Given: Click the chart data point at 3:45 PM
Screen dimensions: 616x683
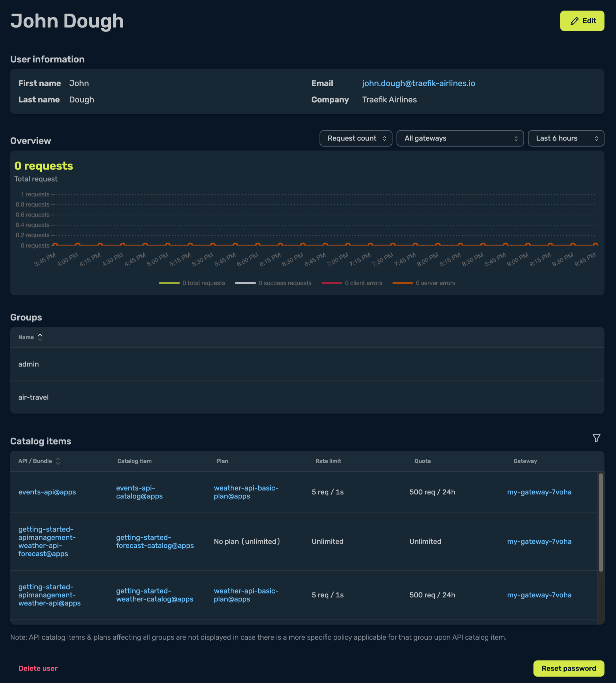Looking at the screenshot, I should click(55, 245).
